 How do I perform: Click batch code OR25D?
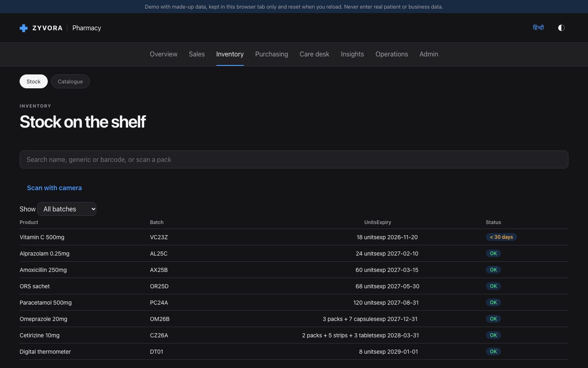(159, 286)
